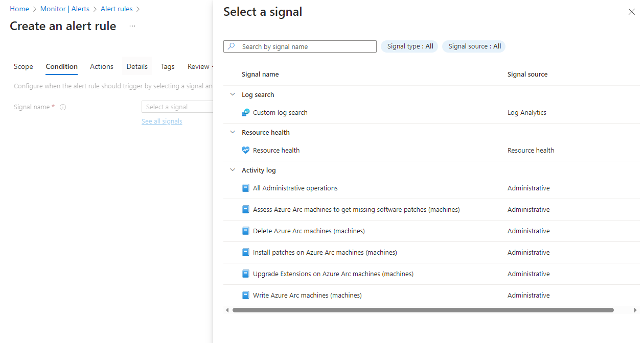Viewport: 644px width, 343px height.
Task: Click the Delete Azure Arc machines icon
Action: point(246,231)
